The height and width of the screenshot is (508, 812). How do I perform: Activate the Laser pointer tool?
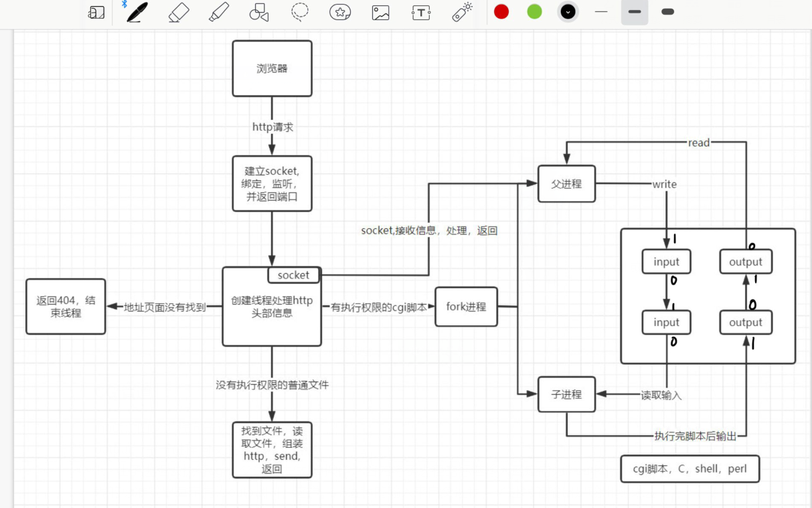click(x=462, y=13)
